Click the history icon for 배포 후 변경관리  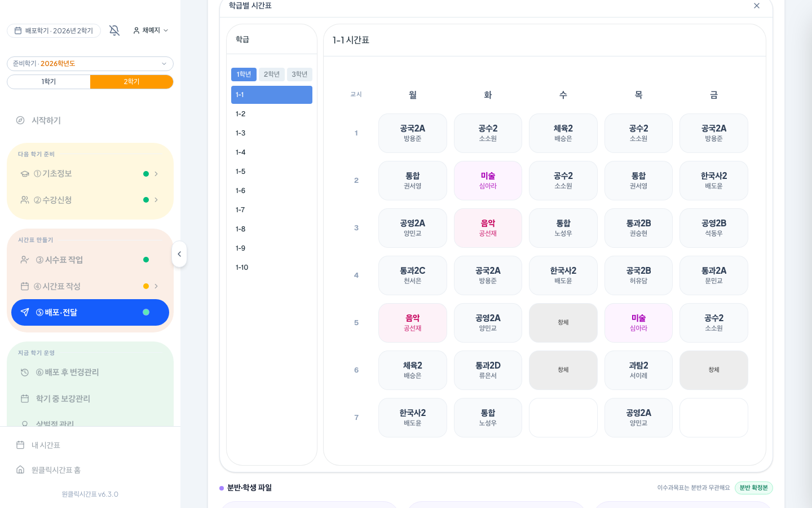[25, 373]
